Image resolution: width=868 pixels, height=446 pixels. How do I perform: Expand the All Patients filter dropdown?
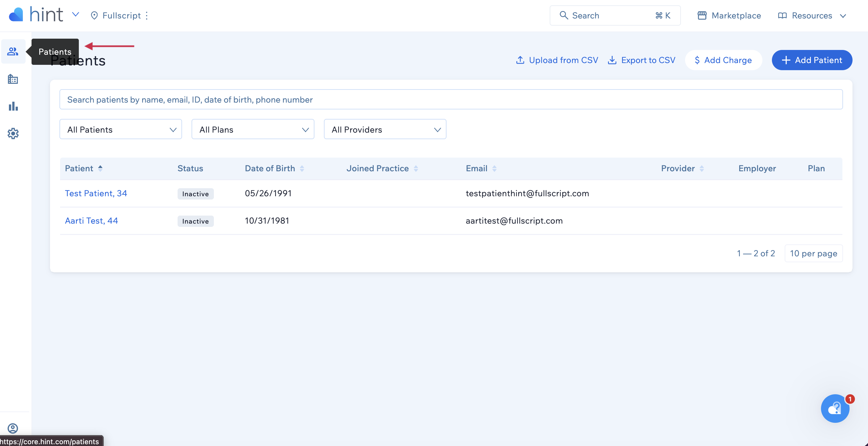pos(121,129)
